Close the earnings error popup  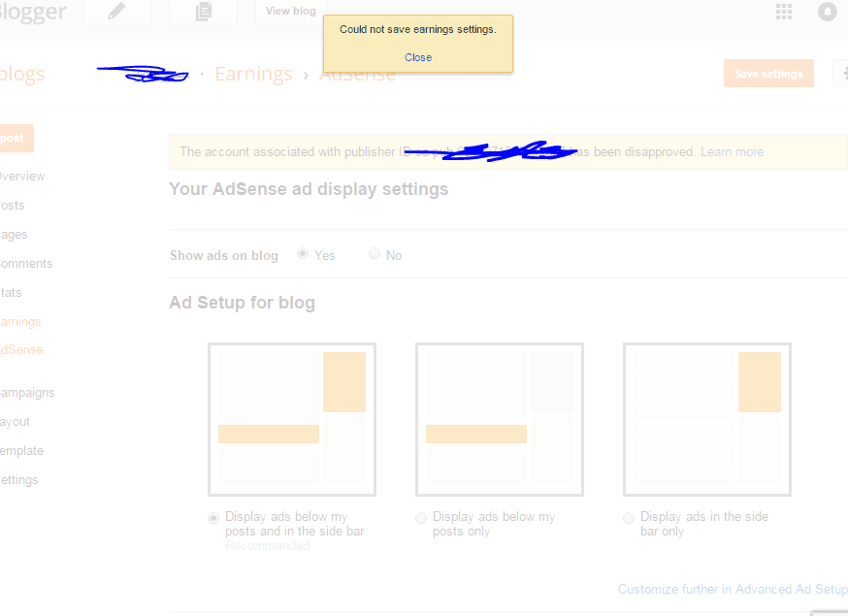tap(418, 57)
